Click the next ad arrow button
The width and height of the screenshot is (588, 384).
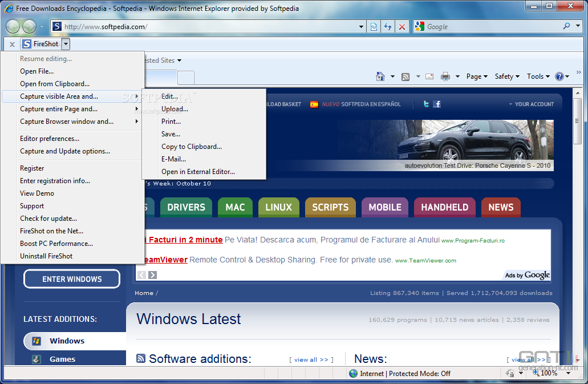point(152,275)
